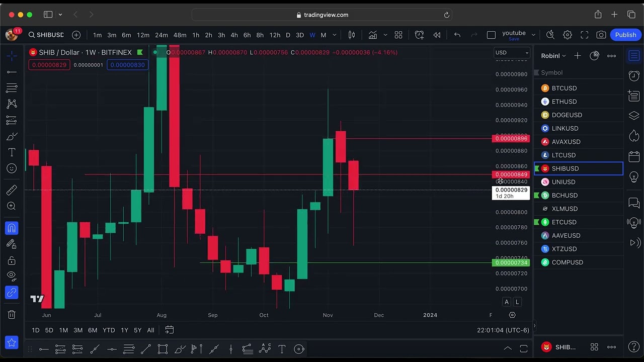Open the patterns drawing tool

point(12,104)
